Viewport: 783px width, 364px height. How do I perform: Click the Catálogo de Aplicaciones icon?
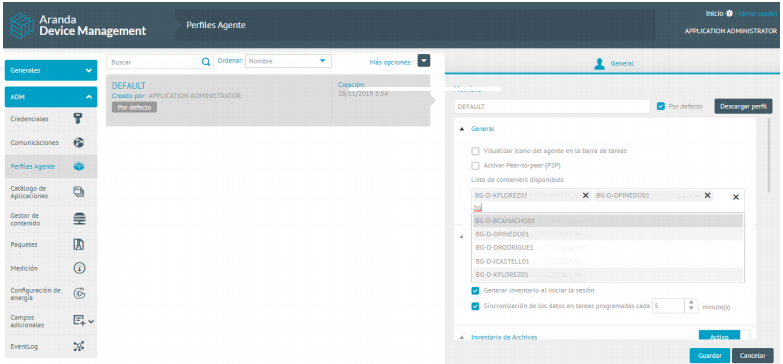tap(78, 192)
